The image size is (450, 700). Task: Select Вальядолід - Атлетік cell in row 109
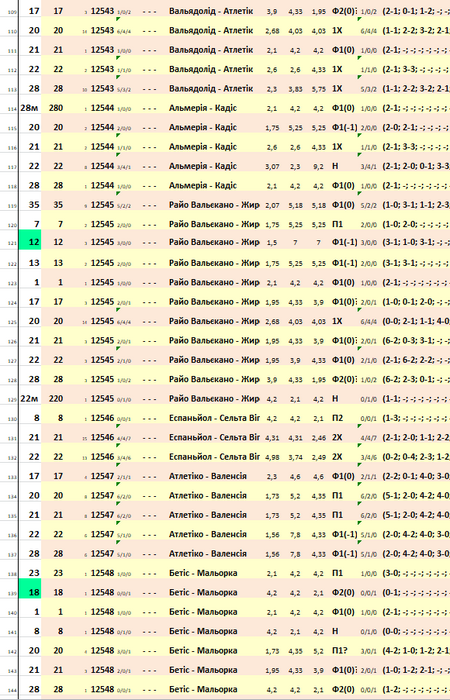click(x=211, y=11)
